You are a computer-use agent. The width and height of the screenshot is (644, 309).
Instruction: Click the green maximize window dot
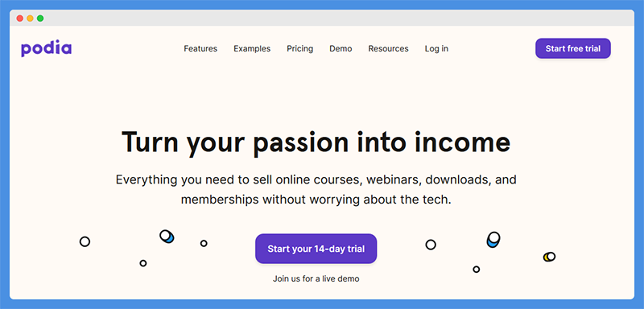point(40,18)
